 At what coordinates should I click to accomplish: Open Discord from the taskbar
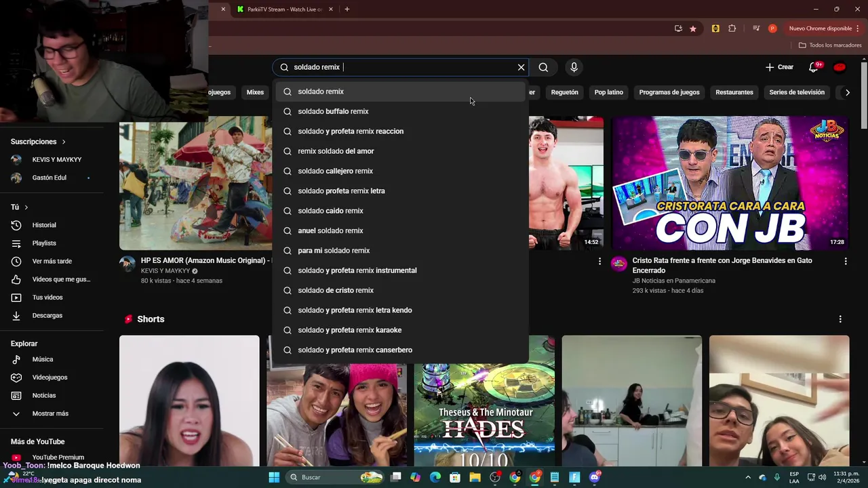tap(594, 477)
